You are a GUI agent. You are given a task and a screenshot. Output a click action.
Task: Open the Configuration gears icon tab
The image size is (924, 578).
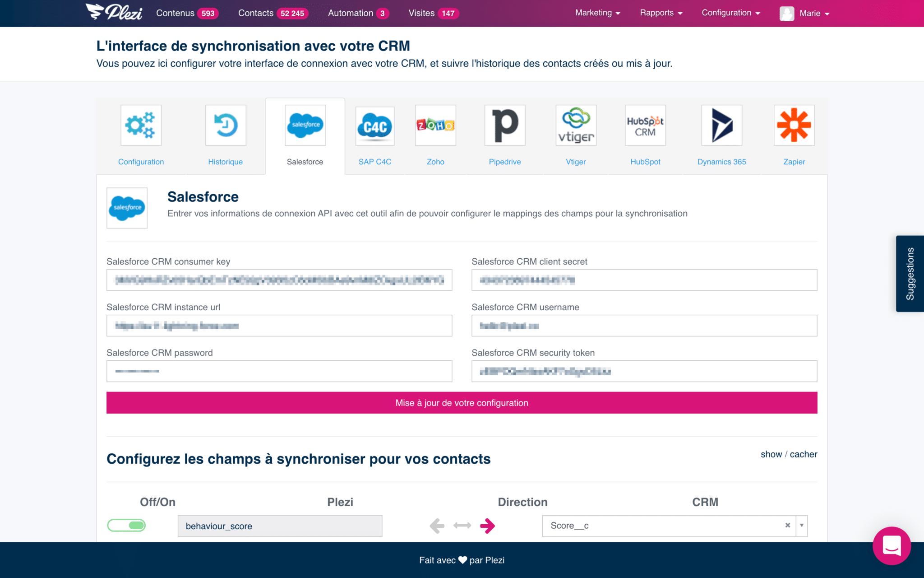[141, 125]
